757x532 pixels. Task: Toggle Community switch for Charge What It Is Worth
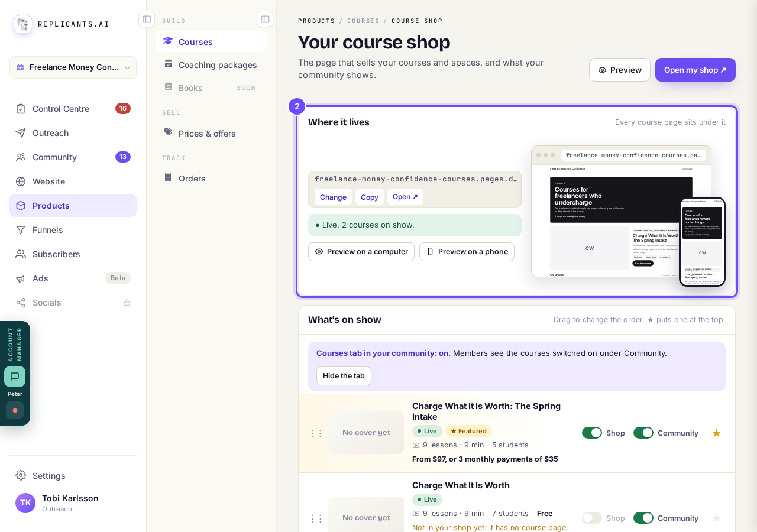(x=643, y=518)
